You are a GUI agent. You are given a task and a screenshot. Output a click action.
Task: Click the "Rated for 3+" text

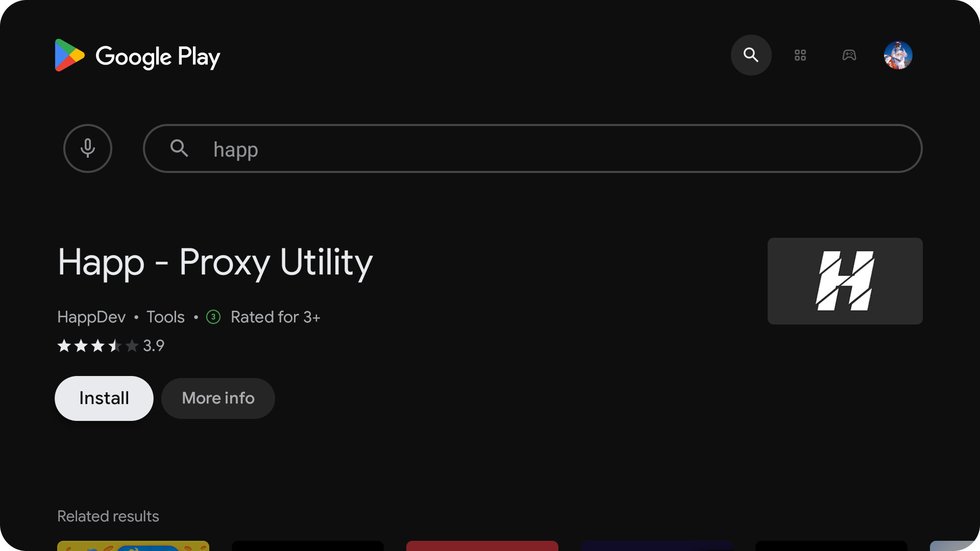click(275, 317)
